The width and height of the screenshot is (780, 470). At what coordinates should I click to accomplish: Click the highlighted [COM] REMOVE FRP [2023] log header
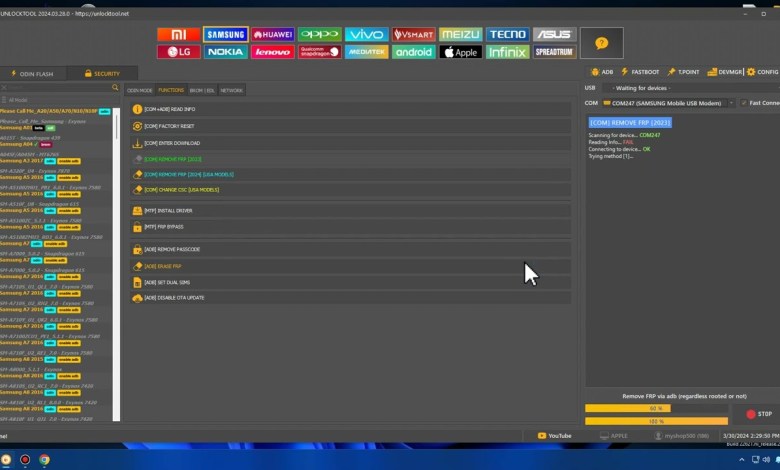(630, 122)
